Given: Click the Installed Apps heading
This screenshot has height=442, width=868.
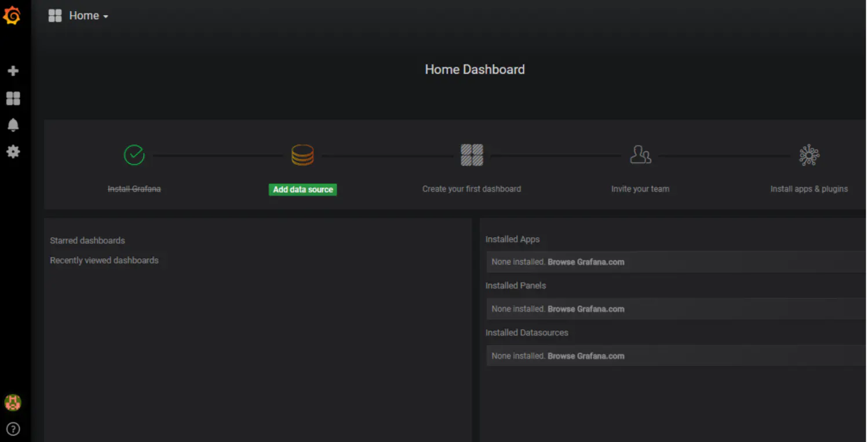Looking at the screenshot, I should [x=513, y=240].
